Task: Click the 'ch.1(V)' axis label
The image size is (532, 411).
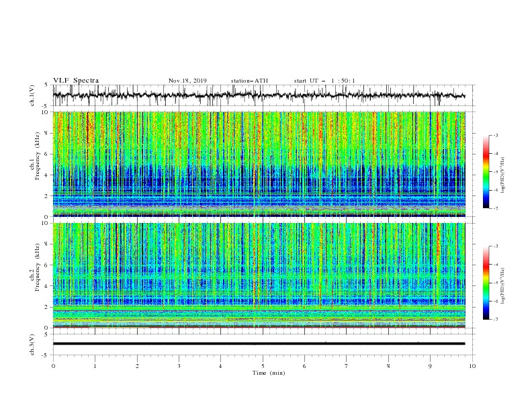Action: [32, 95]
